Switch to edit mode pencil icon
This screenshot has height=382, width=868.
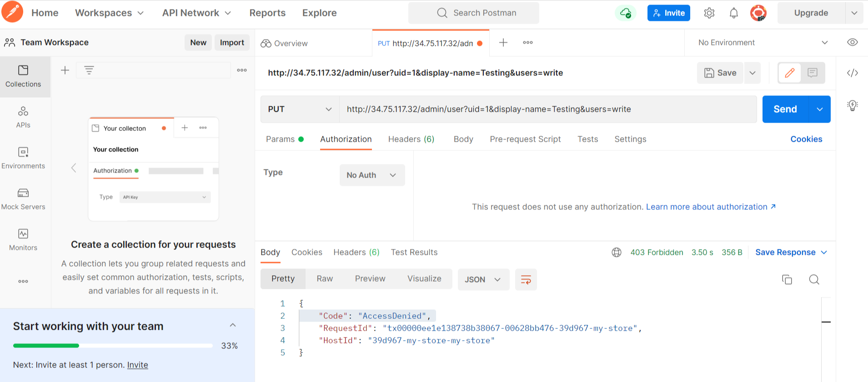tap(790, 73)
